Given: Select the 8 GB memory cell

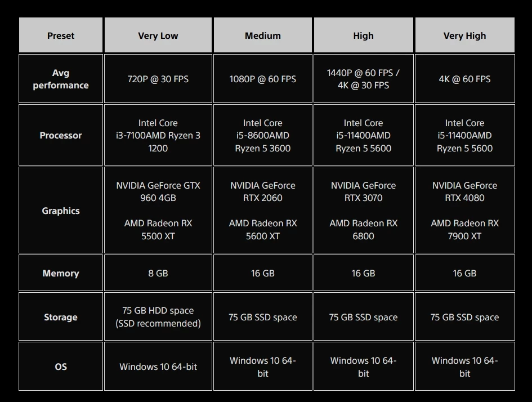Looking at the screenshot, I should point(158,273).
